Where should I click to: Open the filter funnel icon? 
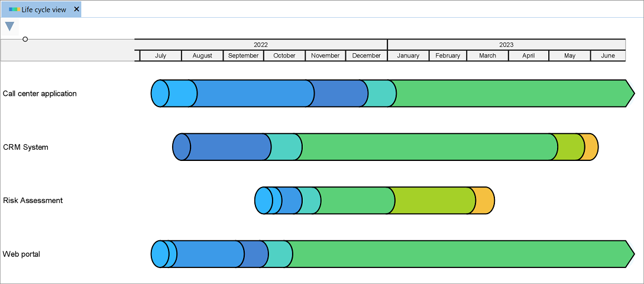click(x=9, y=26)
